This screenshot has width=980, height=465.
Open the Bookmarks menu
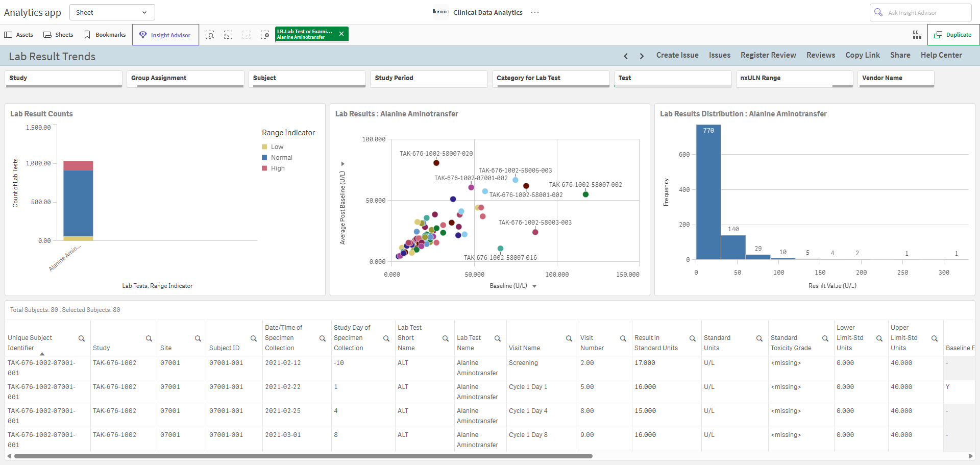pos(105,35)
